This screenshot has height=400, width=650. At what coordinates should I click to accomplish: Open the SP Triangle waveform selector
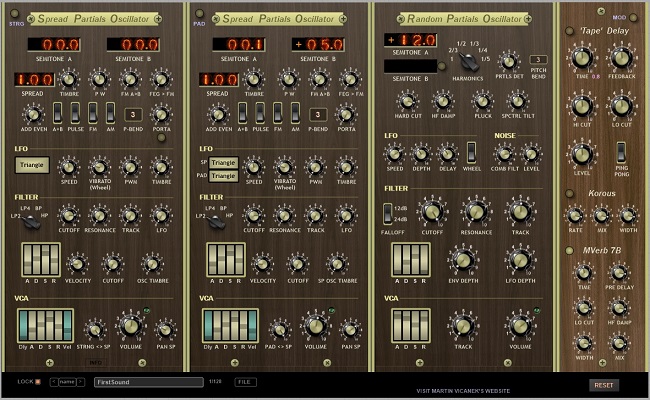(x=224, y=160)
